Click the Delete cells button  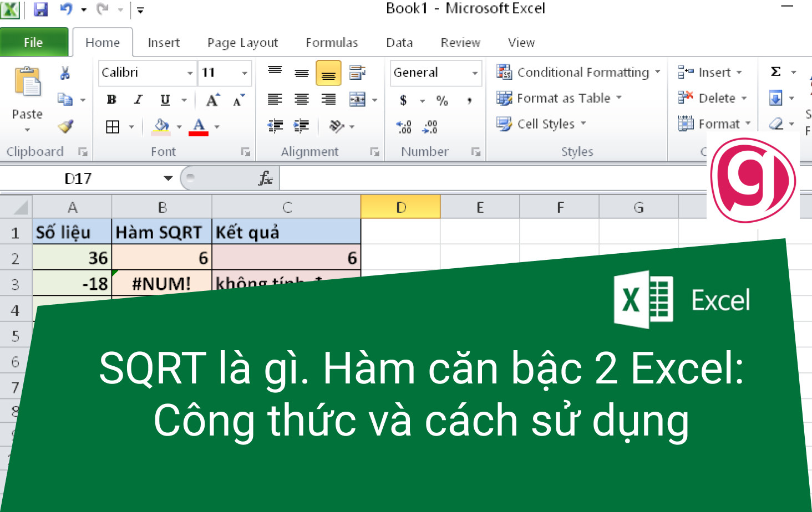click(712, 98)
